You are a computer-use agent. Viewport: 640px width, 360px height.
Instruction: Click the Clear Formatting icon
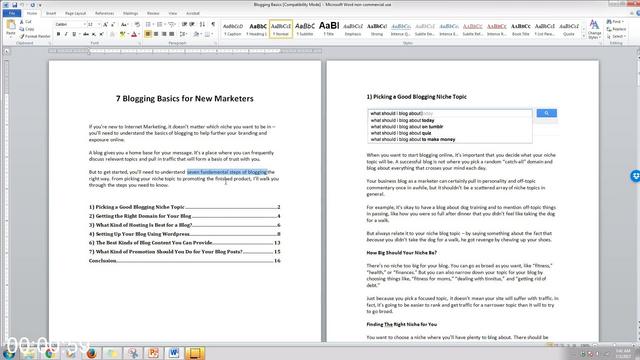pos(137,25)
